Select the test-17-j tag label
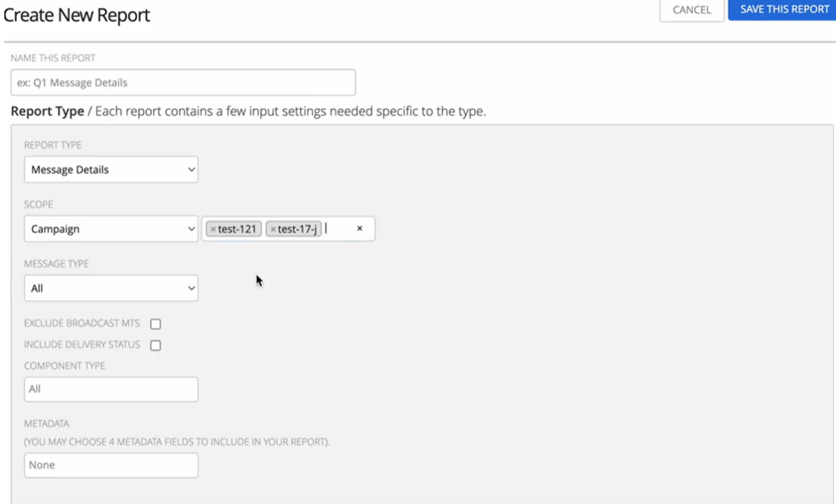Viewport: 836px width, 504px height. pyautogui.click(x=297, y=229)
